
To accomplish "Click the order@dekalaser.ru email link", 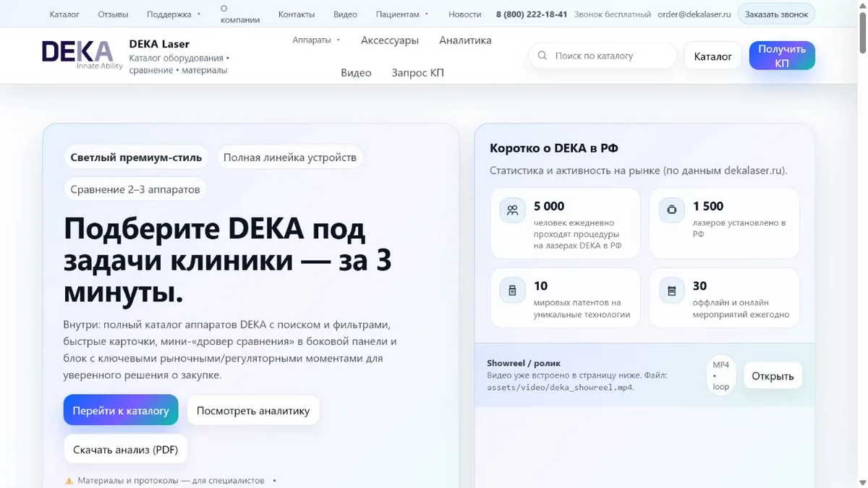I will 694,14.
